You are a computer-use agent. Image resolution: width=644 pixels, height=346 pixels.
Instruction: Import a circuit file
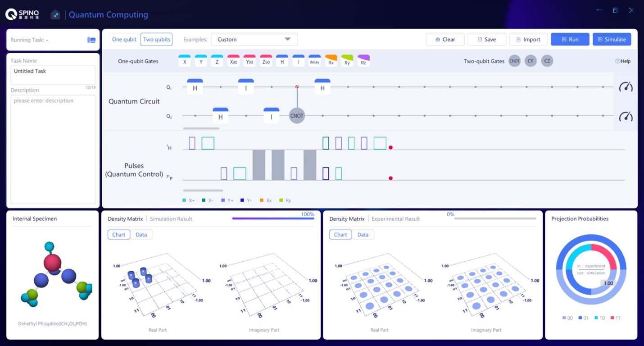(x=528, y=39)
